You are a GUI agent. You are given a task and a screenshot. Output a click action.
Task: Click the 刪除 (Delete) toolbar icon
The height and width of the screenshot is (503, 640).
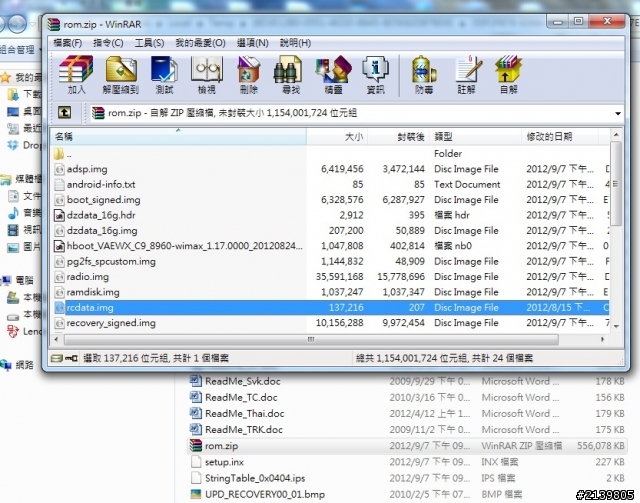pos(249,75)
